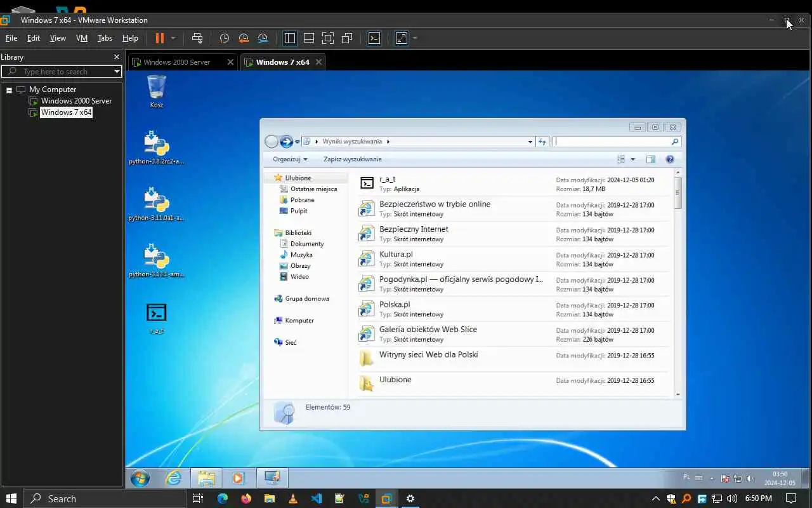This screenshot has height=508, width=812.
Task: Close the Windows 2000 Server tab
Action: [230, 62]
